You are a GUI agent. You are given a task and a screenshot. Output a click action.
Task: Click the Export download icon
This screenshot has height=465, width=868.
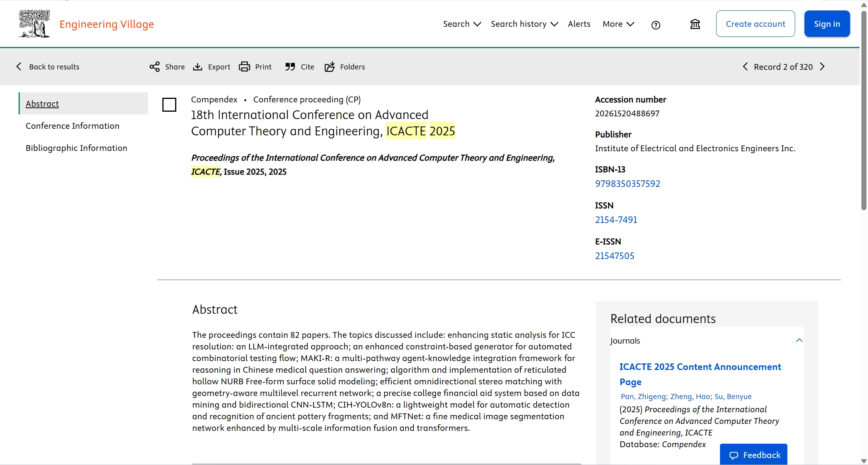(198, 67)
